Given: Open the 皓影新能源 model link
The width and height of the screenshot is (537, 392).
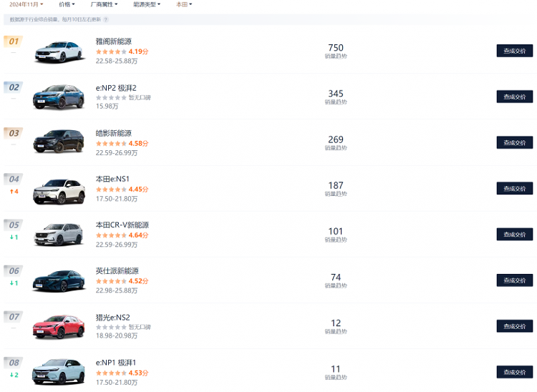Looking at the screenshot, I should [x=113, y=133].
